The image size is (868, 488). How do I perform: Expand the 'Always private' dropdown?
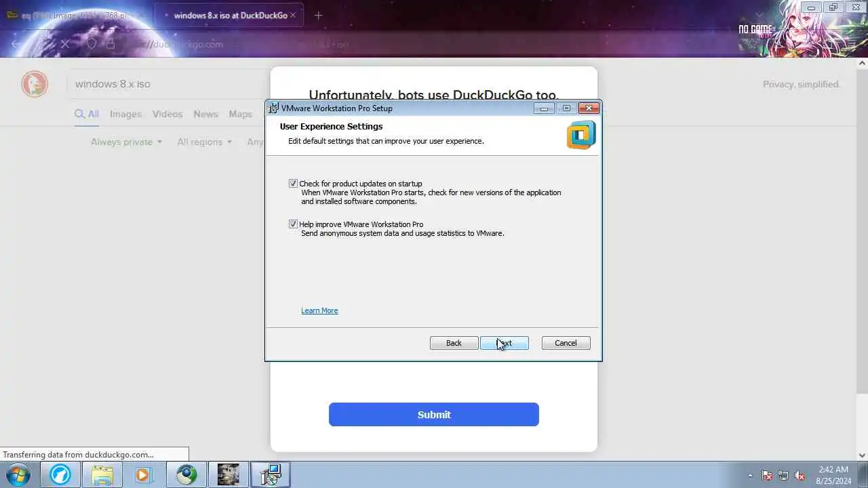coord(126,142)
